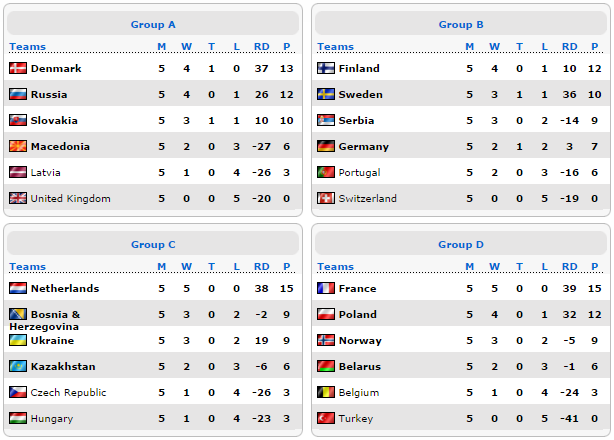The height and width of the screenshot is (440, 614).
Task: Open the Group D header link
Action: pyautogui.click(x=461, y=244)
